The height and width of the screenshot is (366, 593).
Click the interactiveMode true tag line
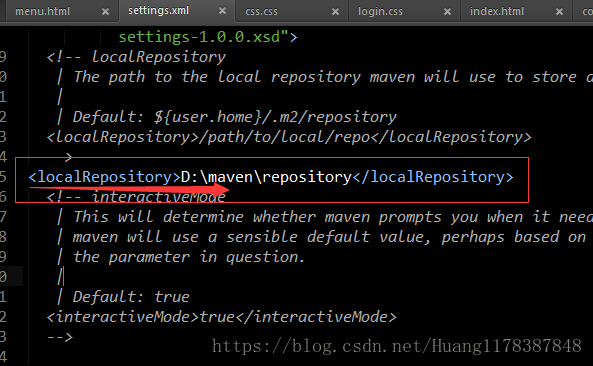pos(221,317)
